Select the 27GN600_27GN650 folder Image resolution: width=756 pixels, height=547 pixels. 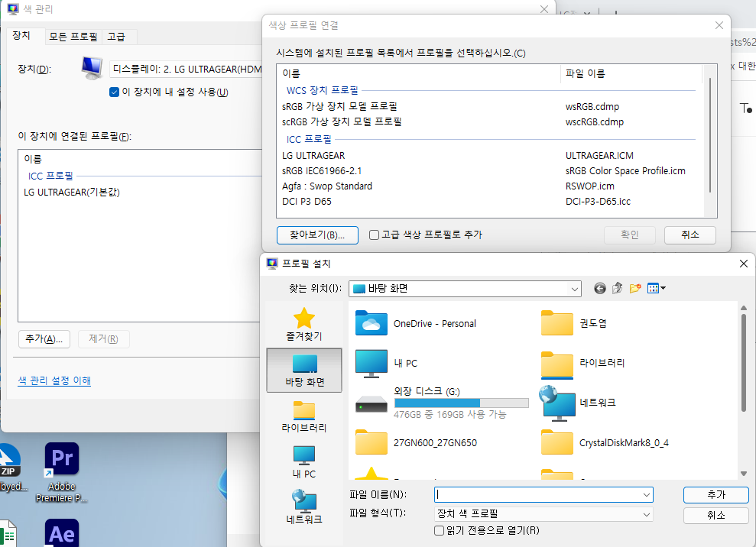[416, 442]
